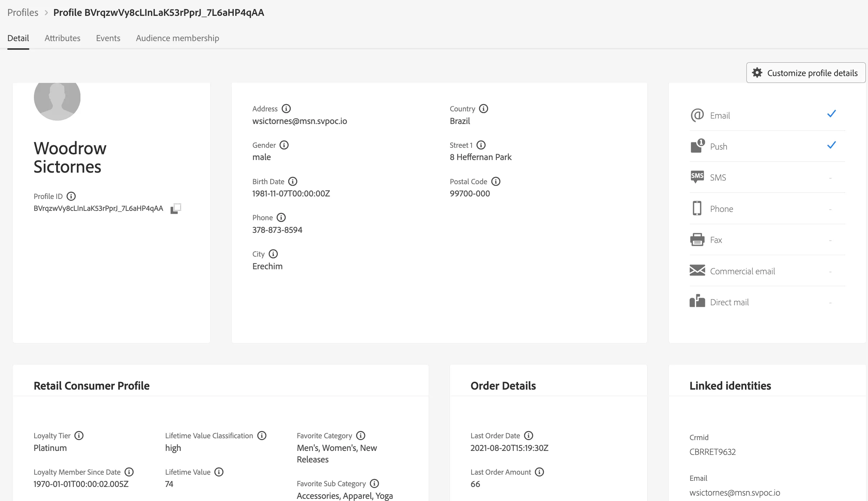868x501 pixels.
Task: Copy the Profile ID to clipboard
Action: 176,208
